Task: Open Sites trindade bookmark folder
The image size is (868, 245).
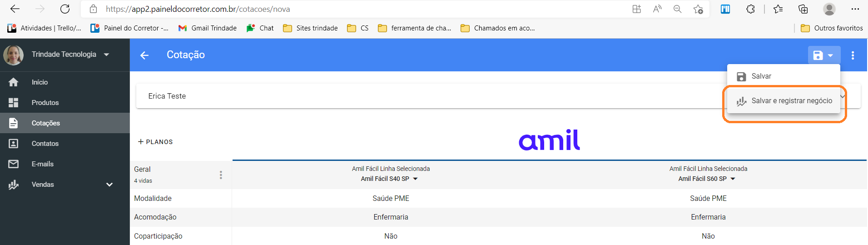Action: click(x=310, y=28)
